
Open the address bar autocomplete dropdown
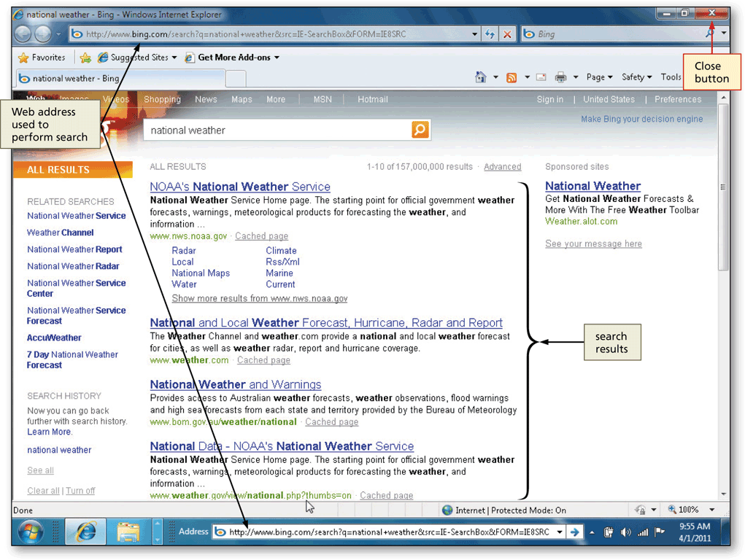(474, 34)
